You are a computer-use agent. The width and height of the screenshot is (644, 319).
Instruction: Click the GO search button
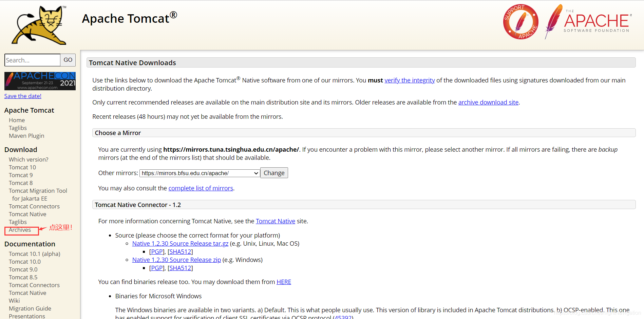click(68, 60)
